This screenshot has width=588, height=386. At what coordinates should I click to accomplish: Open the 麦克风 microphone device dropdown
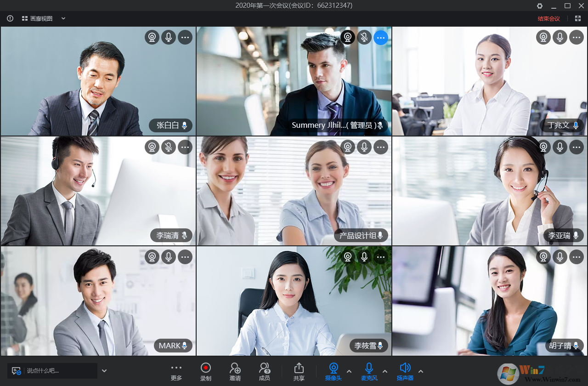[384, 371]
